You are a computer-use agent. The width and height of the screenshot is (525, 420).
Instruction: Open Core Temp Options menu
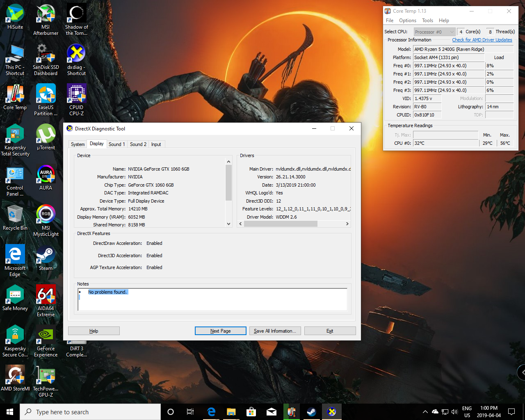coord(408,21)
